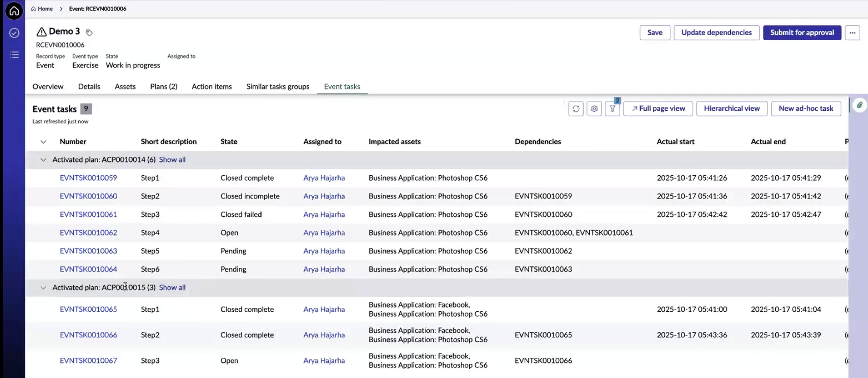Open the list menu sidebar icon
The width and height of the screenshot is (868, 378).
[14, 55]
